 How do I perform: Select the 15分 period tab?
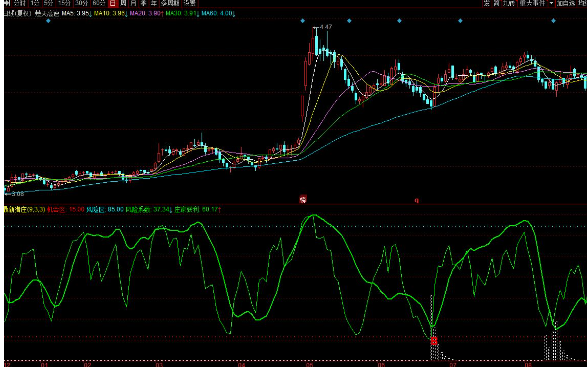click(64, 3)
